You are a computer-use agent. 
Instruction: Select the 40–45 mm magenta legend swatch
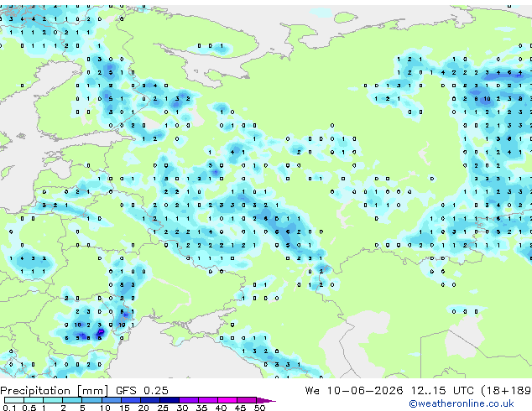click(x=227, y=400)
